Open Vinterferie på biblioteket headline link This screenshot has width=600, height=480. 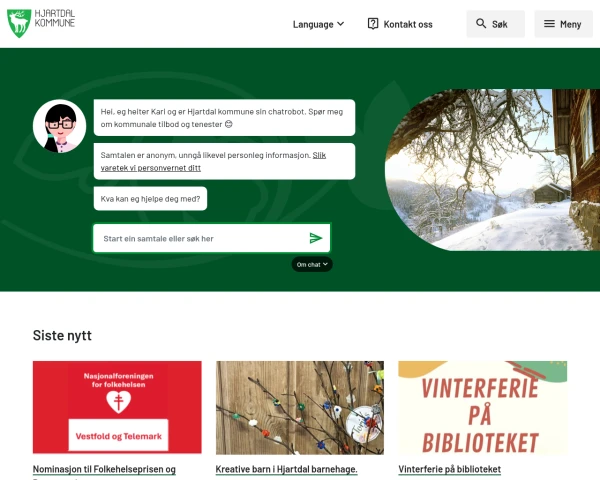(450, 469)
